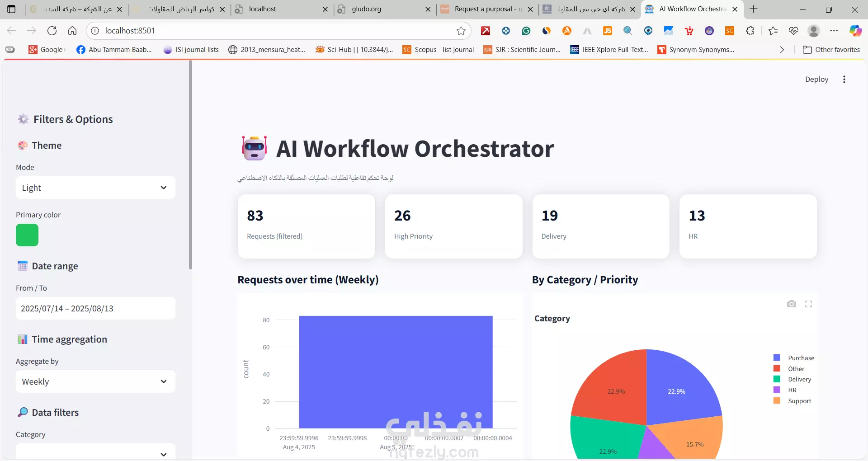Click the 26 High Priority card
868x461 pixels.
point(454,226)
